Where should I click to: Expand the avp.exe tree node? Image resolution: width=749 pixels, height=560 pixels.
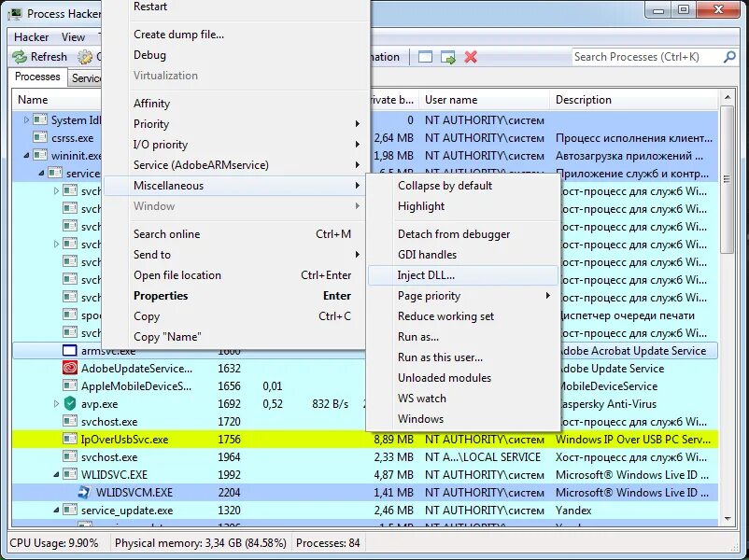click(56, 404)
